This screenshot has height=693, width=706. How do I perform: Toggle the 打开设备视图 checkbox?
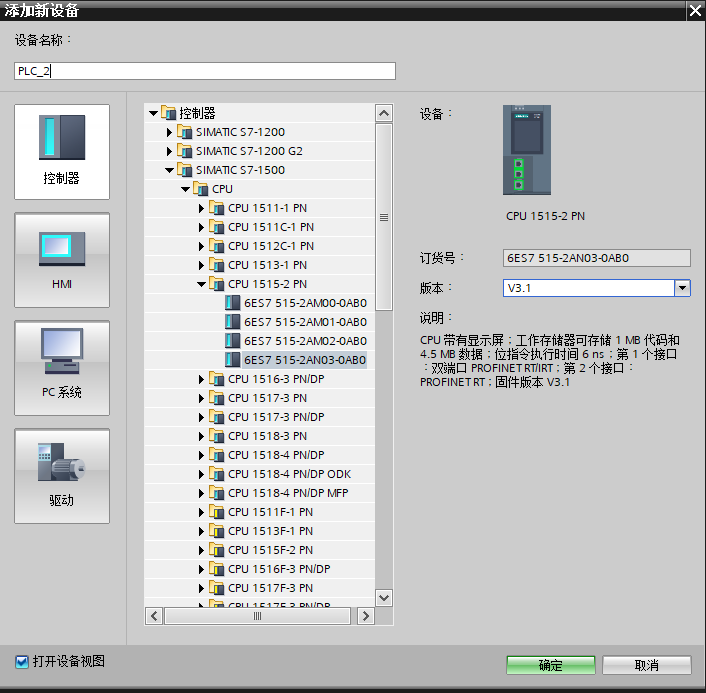22,662
